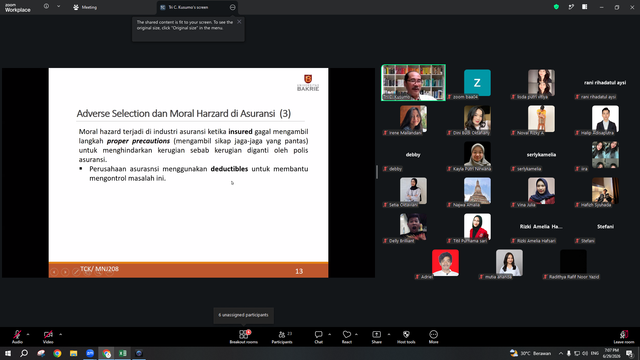640x360 pixels.
Task: Click the slide's previous arrow control
Action: (54, 272)
